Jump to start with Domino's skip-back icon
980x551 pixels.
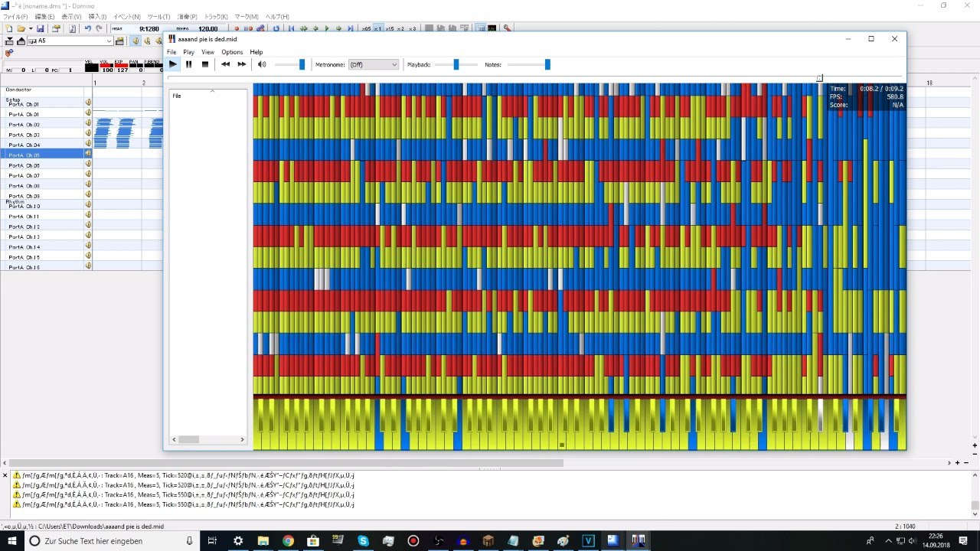291,28
